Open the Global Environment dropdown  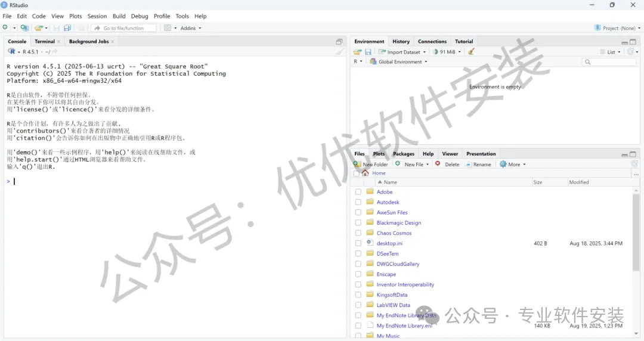point(399,61)
